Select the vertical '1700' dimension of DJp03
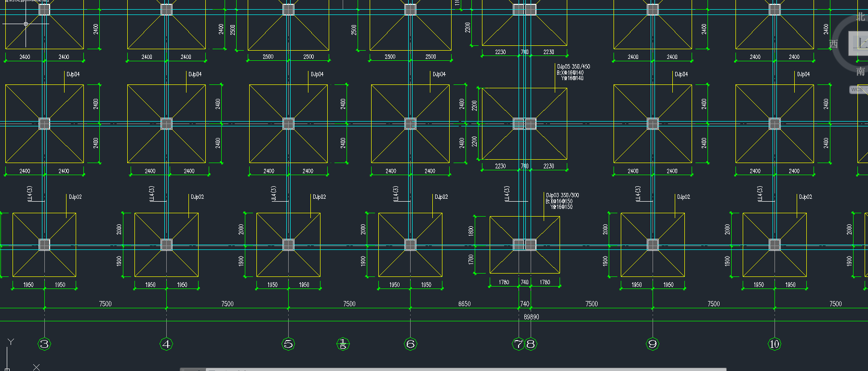Viewport: 868px width, 371px height. (471, 260)
